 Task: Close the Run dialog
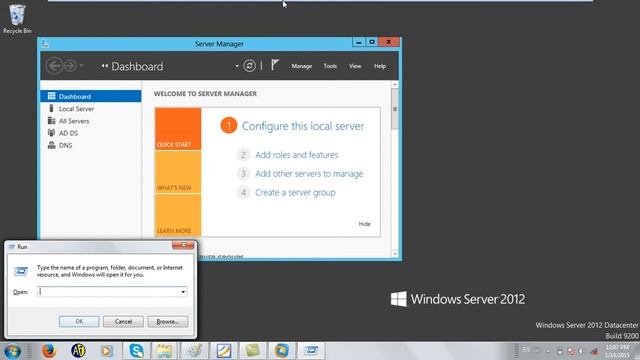[x=183, y=245]
